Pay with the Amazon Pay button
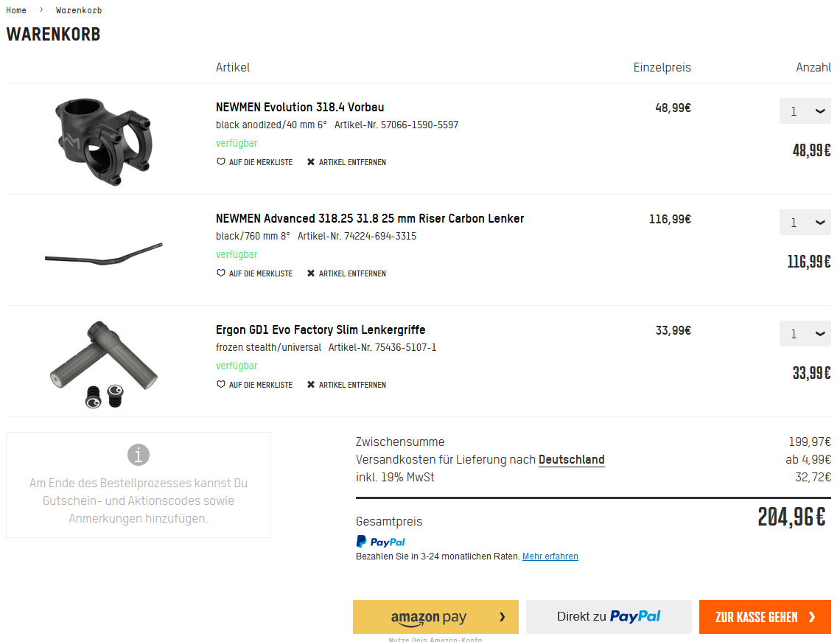 click(x=435, y=617)
